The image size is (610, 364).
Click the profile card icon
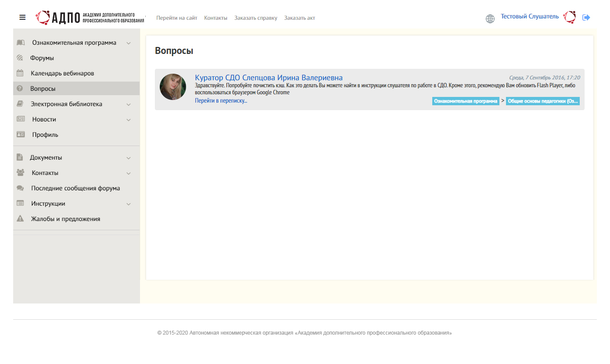[x=21, y=135]
